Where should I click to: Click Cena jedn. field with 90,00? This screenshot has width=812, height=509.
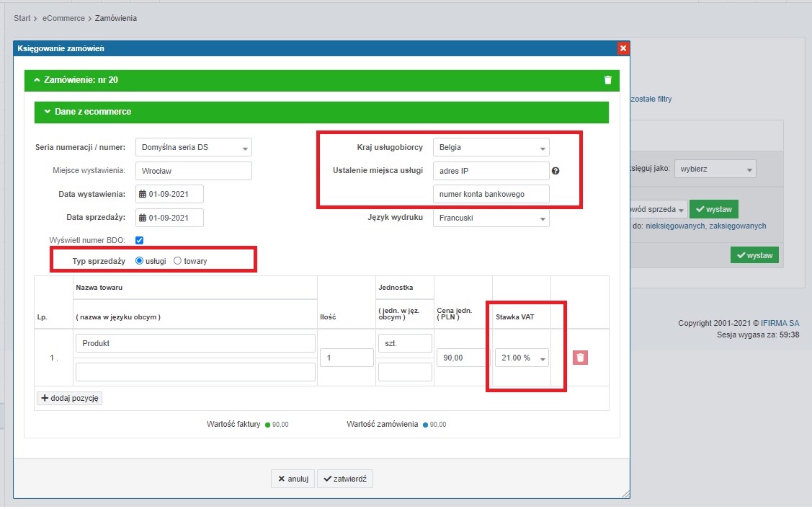(x=463, y=358)
